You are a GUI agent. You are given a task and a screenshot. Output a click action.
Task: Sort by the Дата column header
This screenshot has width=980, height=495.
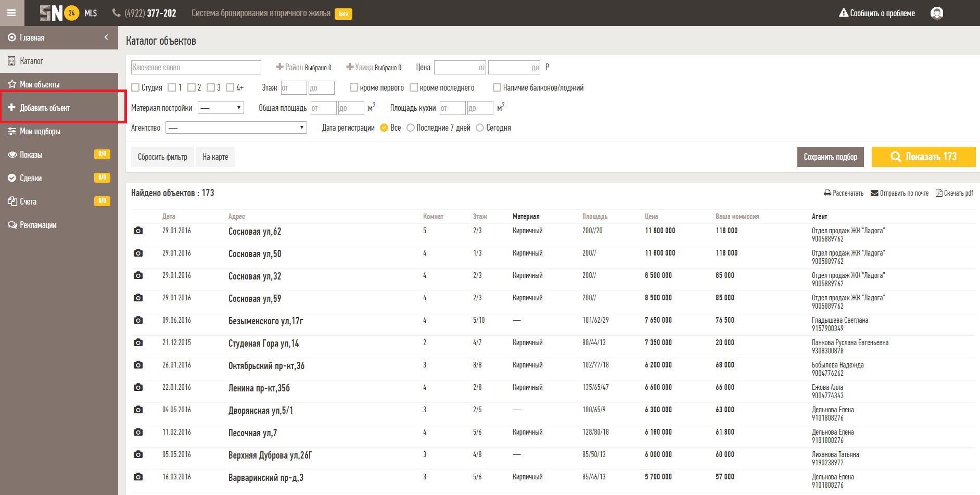(x=169, y=217)
